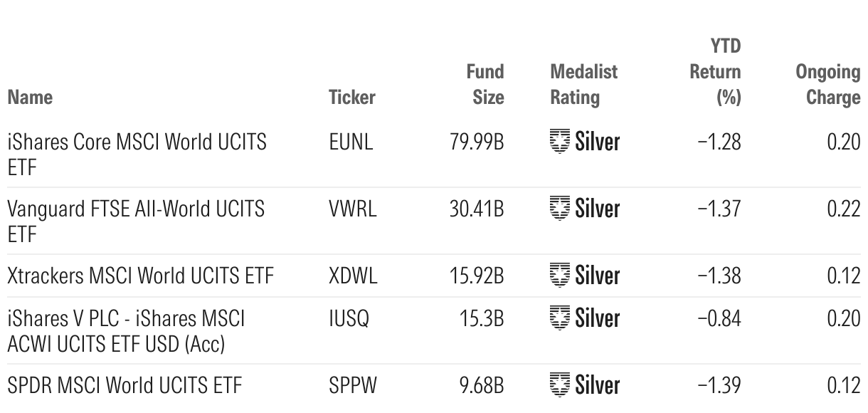The width and height of the screenshot is (868, 413).
Task: Click the Silver medal icon for IUSQ
Action: tap(560, 318)
